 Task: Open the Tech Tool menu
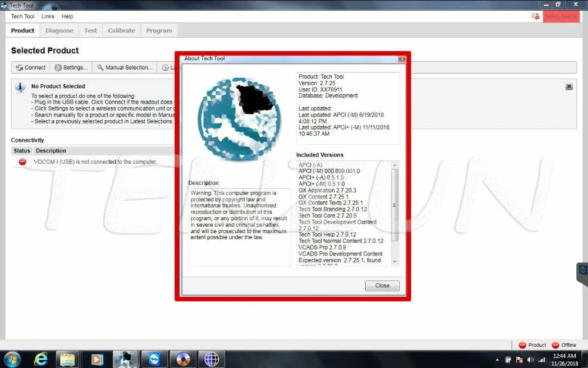[22, 16]
